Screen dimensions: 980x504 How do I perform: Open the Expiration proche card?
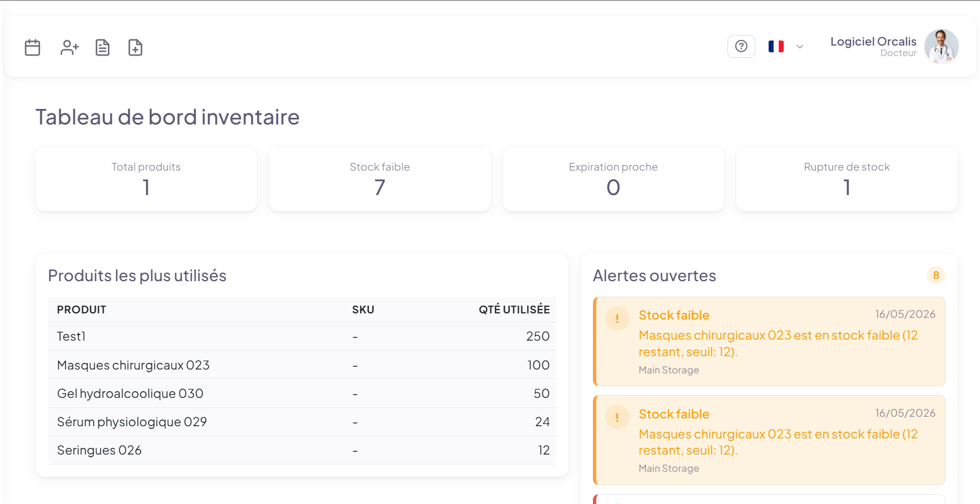pyautogui.click(x=613, y=179)
